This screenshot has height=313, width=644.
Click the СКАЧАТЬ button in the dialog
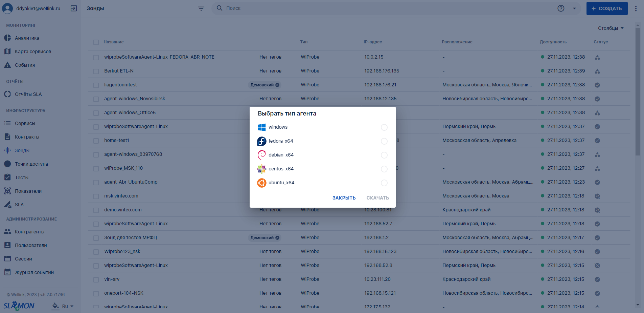coord(377,198)
